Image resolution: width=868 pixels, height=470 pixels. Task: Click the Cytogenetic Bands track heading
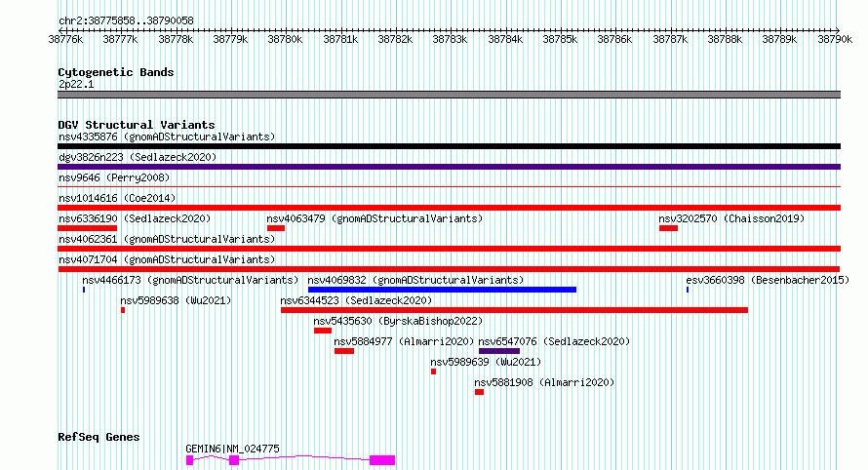coord(116,72)
